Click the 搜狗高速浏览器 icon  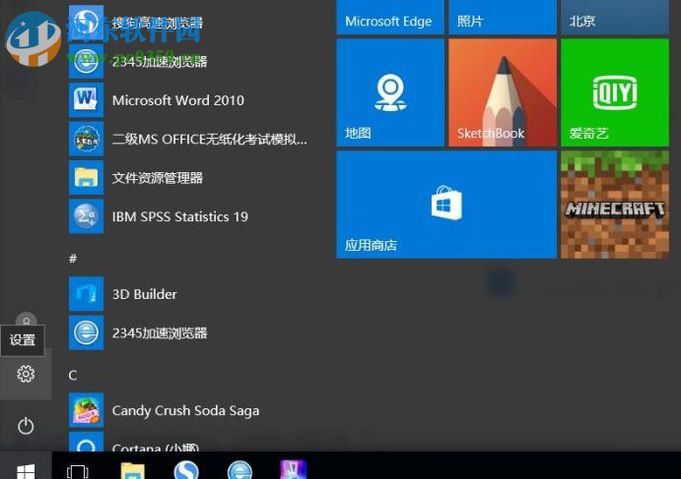86,22
